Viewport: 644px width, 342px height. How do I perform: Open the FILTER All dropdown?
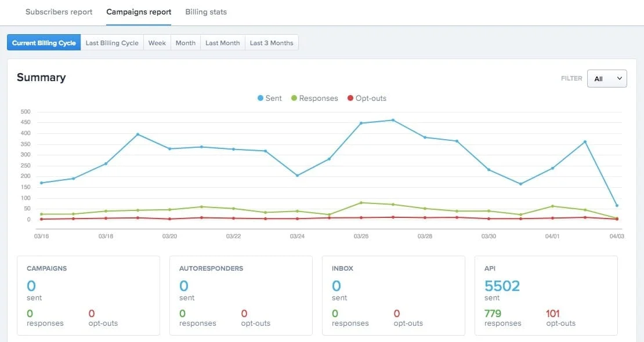pos(607,78)
